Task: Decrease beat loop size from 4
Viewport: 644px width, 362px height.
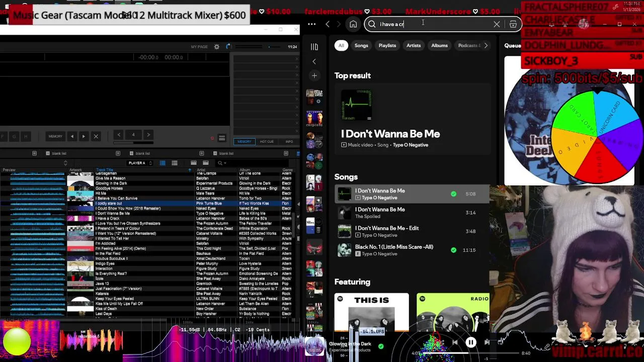Action: 119,135
